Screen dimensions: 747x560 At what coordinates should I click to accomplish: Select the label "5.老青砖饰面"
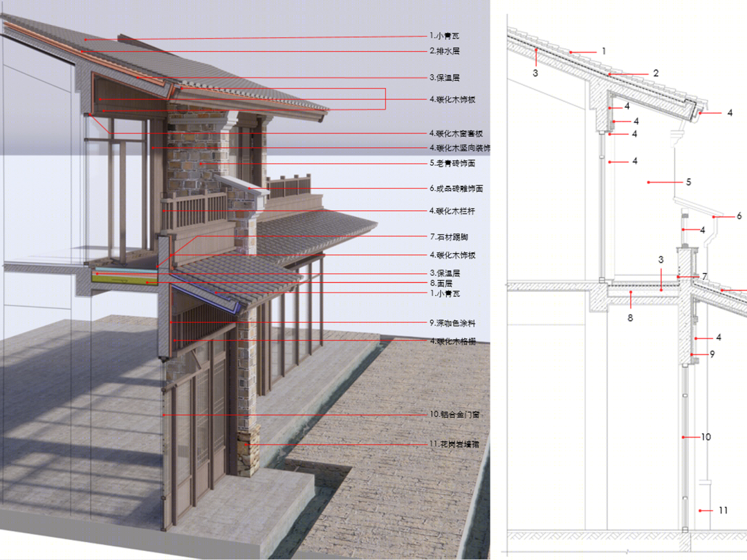452,163
